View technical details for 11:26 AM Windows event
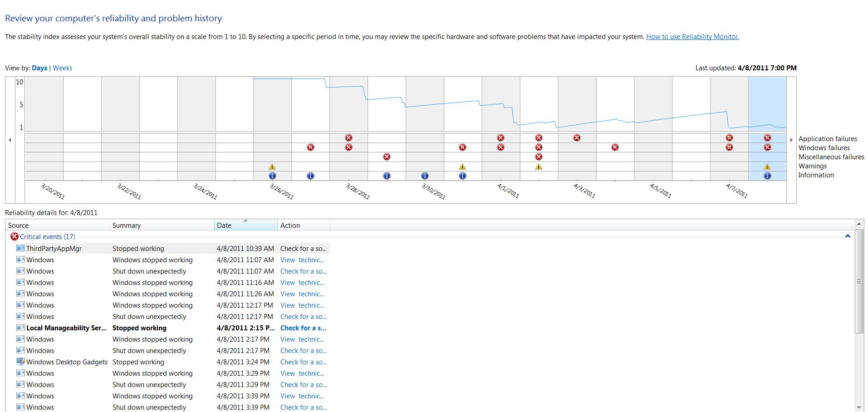 302,294
